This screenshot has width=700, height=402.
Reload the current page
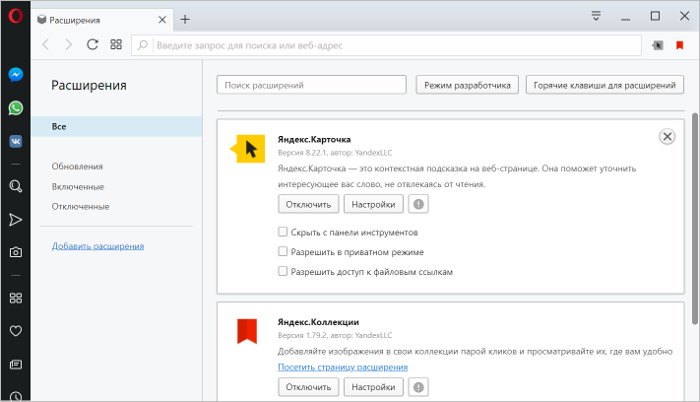[x=92, y=45]
